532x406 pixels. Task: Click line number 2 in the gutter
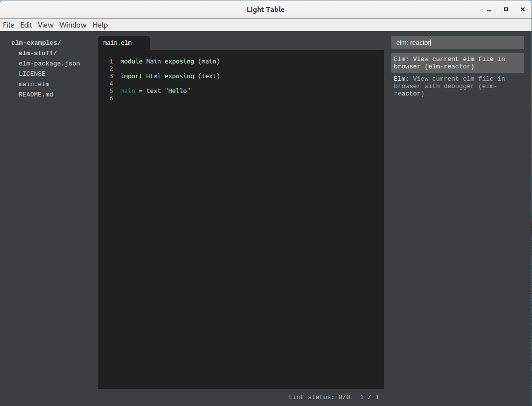[x=111, y=69]
